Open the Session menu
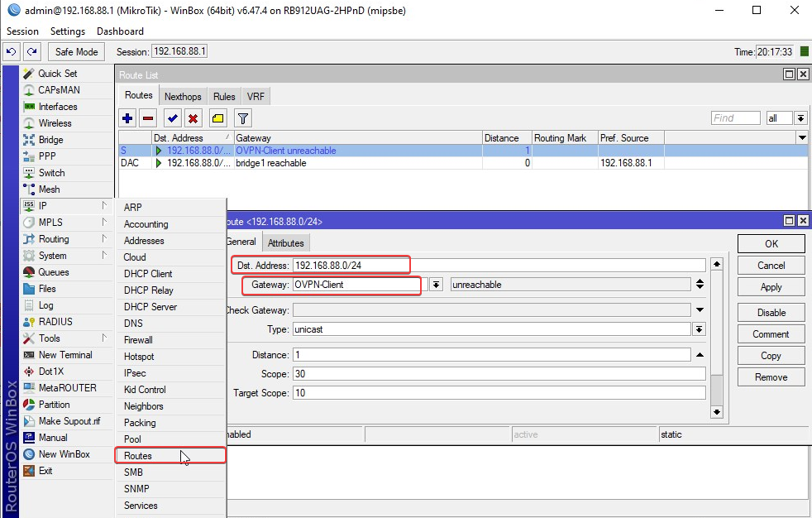 [x=23, y=31]
